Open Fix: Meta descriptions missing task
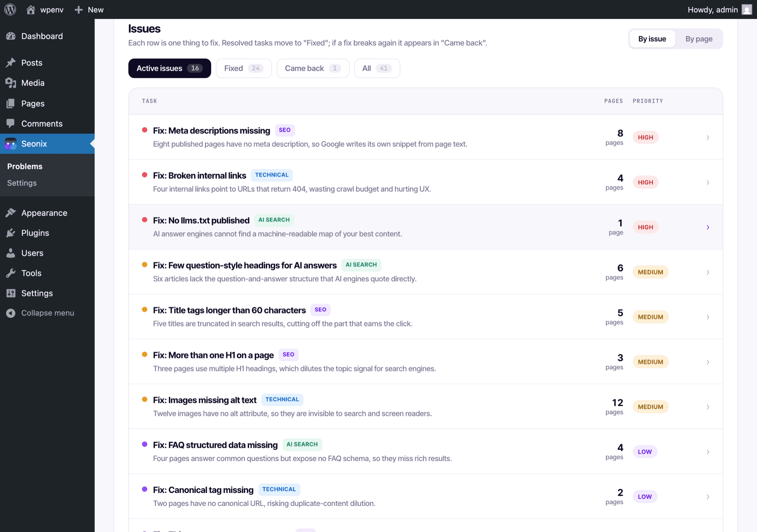 pyautogui.click(x=211, y=131)
